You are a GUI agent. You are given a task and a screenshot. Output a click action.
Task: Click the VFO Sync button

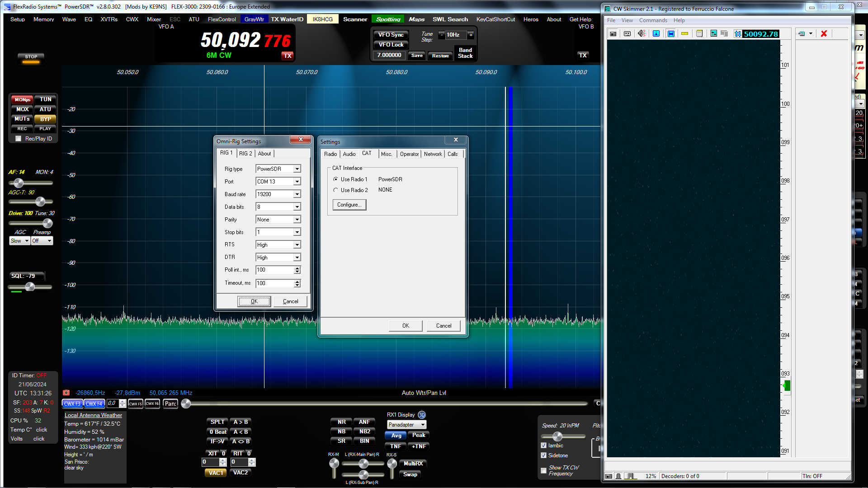tap(391, 35)
